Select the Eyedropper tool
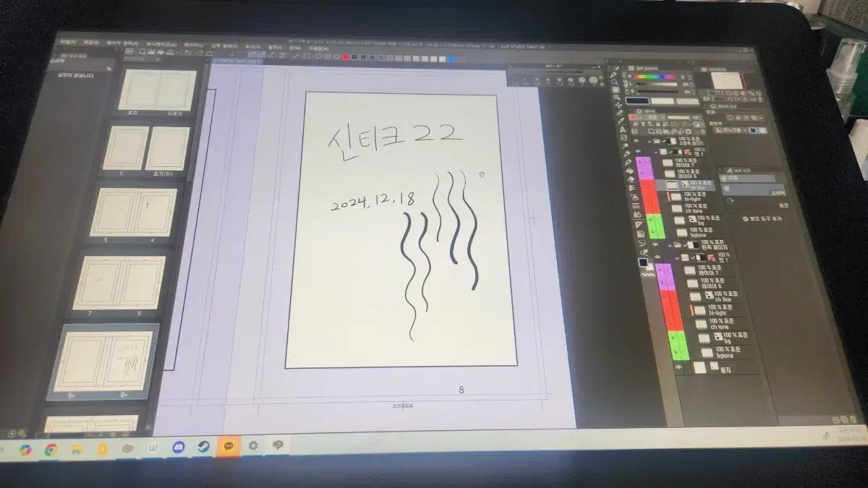 (x=621, y=121)
